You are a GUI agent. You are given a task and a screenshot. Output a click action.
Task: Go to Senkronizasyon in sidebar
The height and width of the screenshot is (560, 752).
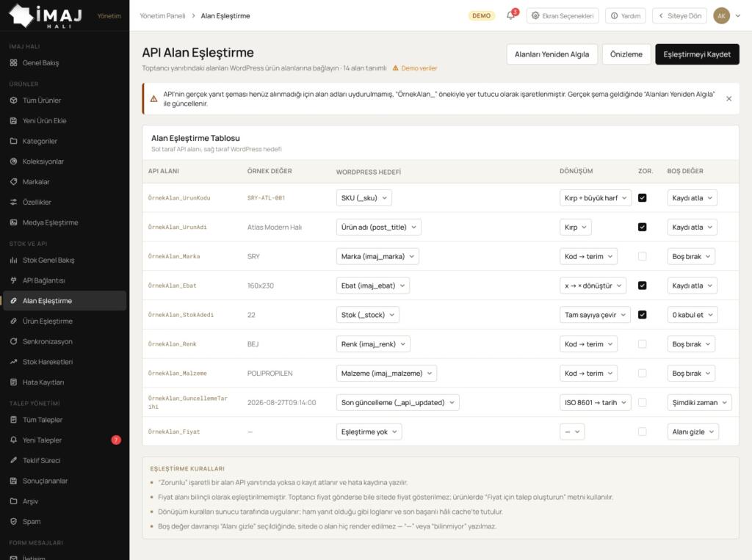click(x=65, y=341)
